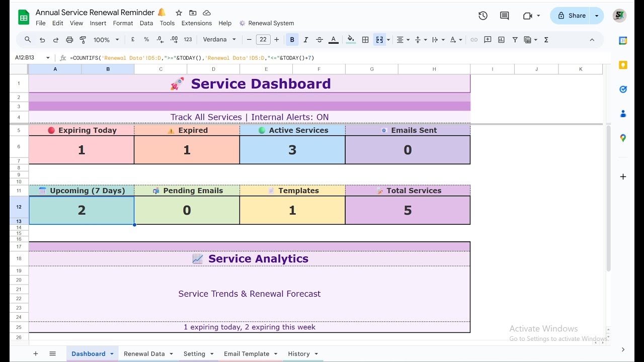Viewport: 644px width, 362px height.
Task: Click the formula bar COUNTIFS text
Action: (192, 58)
